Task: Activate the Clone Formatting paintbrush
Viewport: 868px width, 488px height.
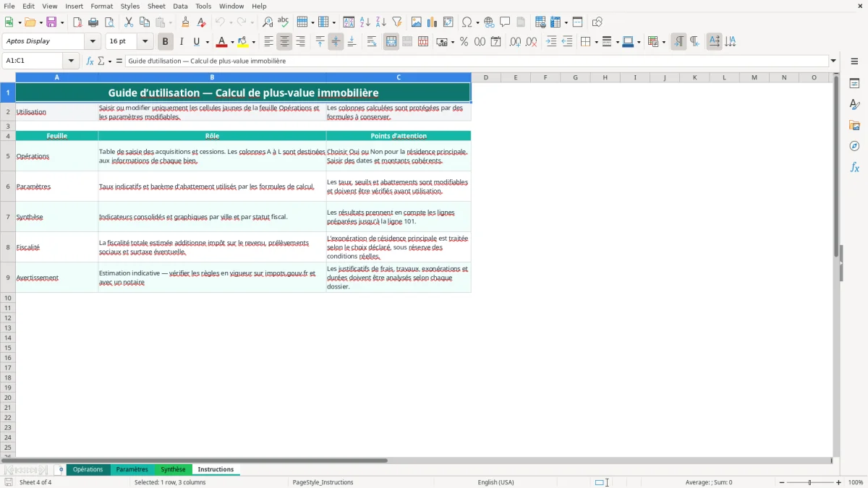Action: (x=186, y=22)
